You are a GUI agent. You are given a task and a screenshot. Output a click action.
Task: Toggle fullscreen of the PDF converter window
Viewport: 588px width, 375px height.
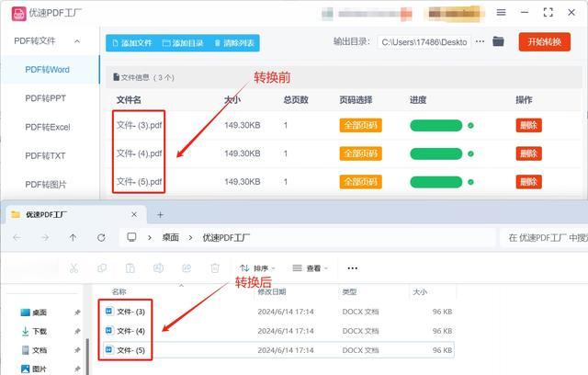coord(548,12)
